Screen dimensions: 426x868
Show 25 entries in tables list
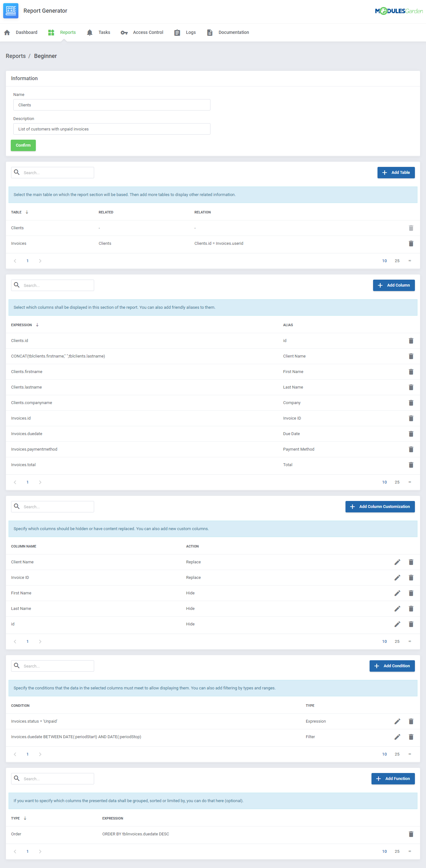point(397,261)
